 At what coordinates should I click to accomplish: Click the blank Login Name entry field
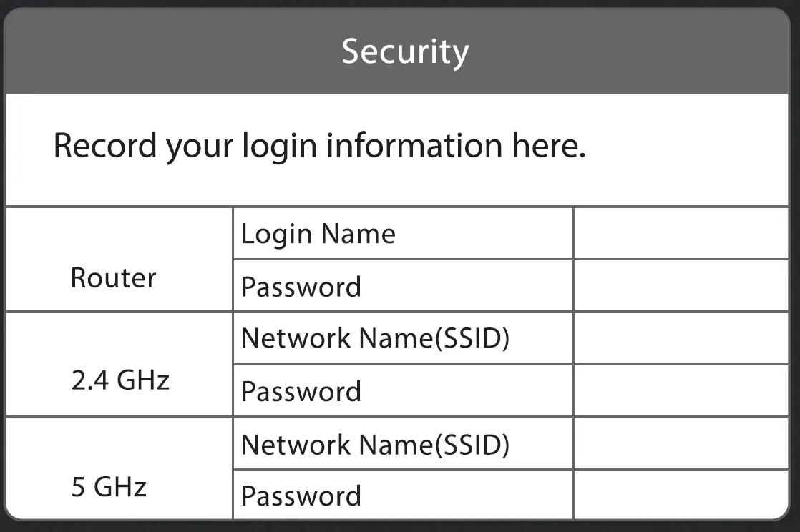[681, 234]
